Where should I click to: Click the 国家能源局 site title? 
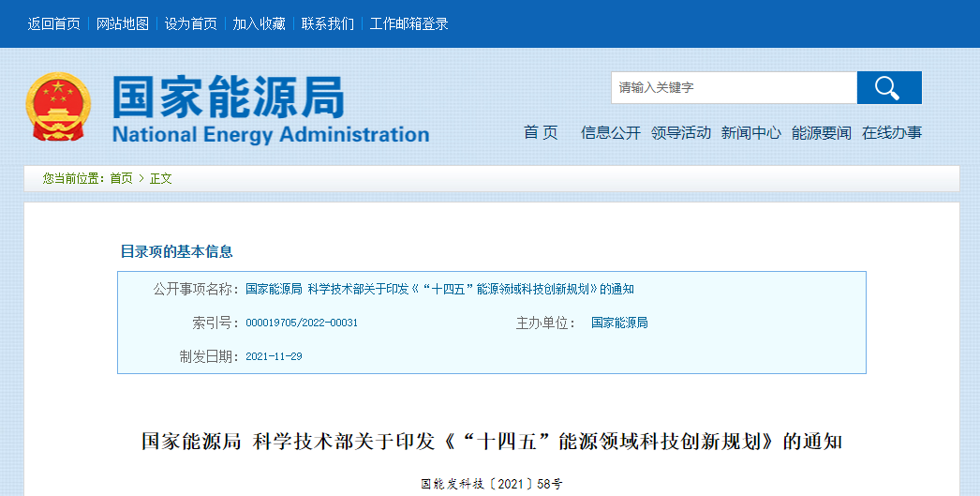pos(228,97)
